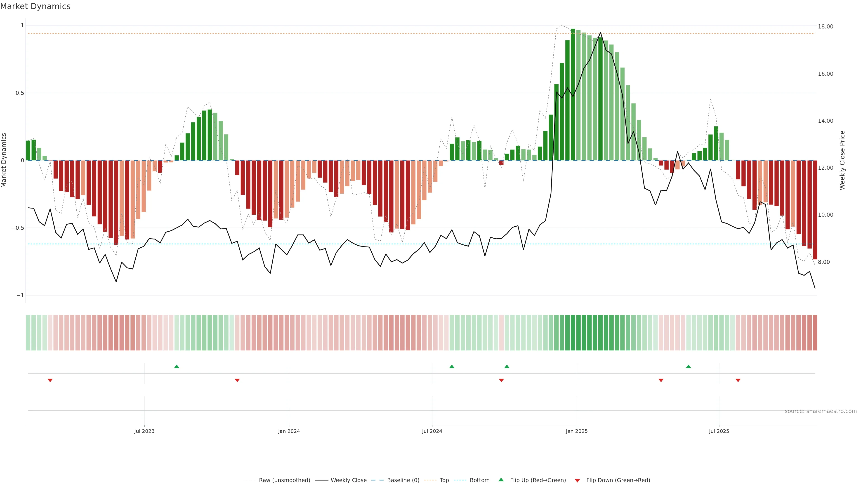
Task: Click the Market Dynamics chart title
Action: pyautogui.click(x=35, y=6)
